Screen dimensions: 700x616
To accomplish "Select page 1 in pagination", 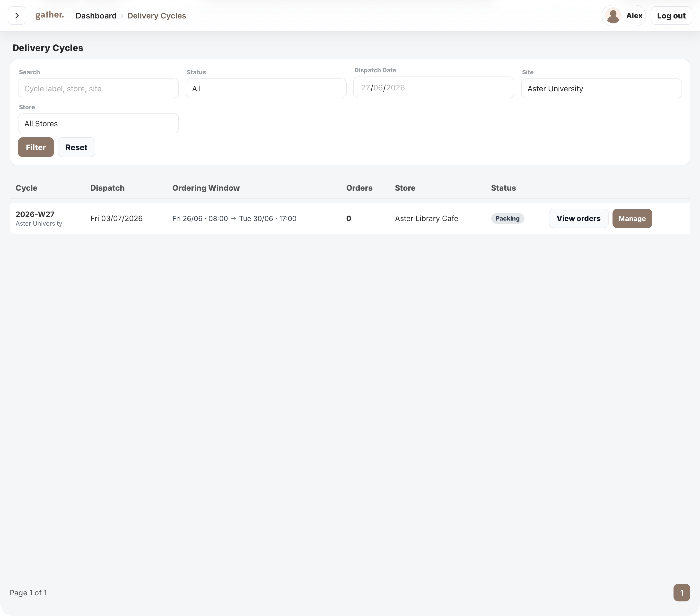I will (x=682, y=593).
